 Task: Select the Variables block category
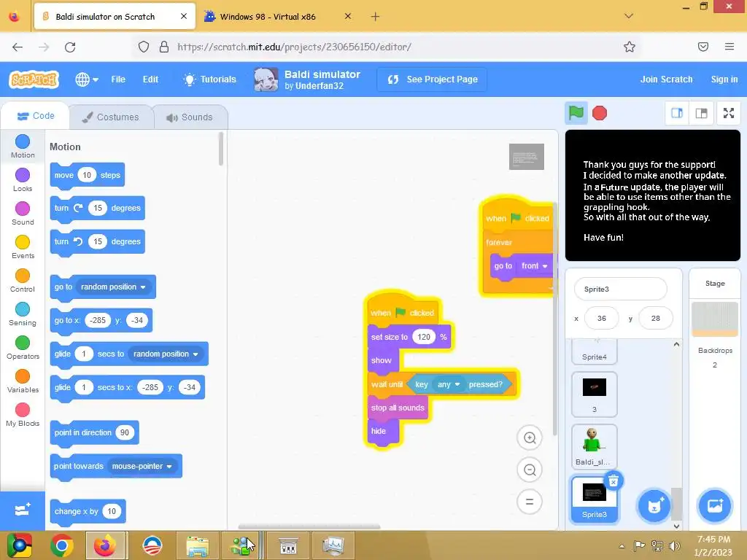pos(23,381)
